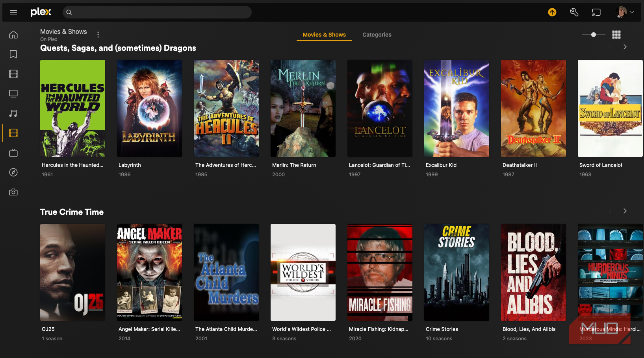Open the Labyrinth poster
Viewport: 644px width, 358px height.
149,108
